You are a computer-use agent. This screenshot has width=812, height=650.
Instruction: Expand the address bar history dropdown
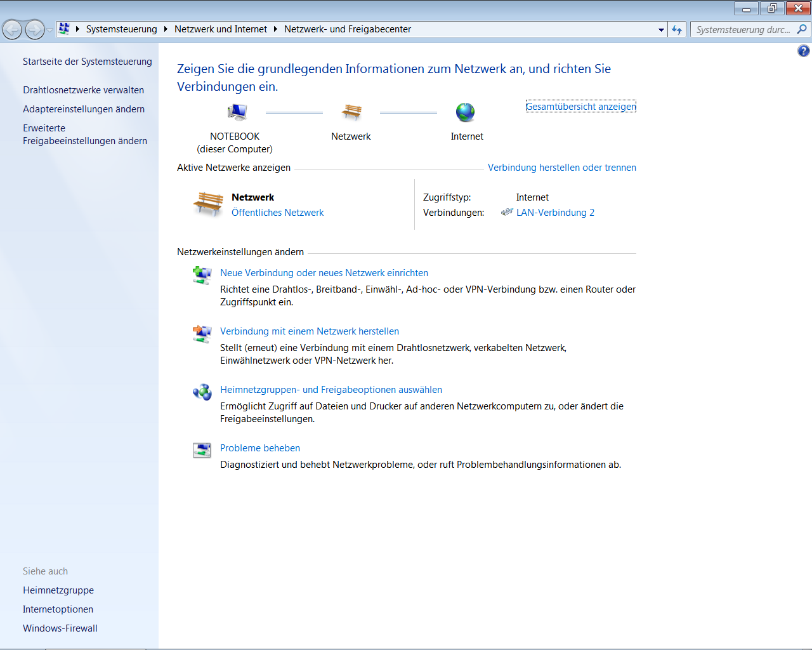tap(661, 29)
